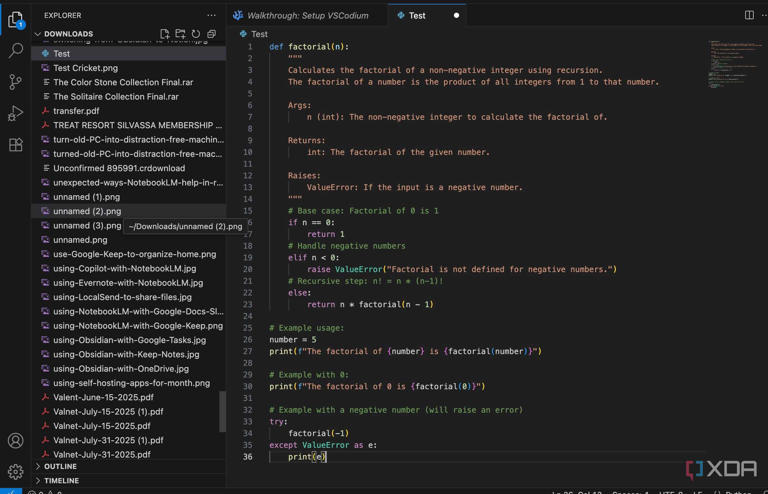Select the Test editor tab
Image resolution: width=768 pixels, height=494 pixels.
pyautogui.click(x=417, y=15)
